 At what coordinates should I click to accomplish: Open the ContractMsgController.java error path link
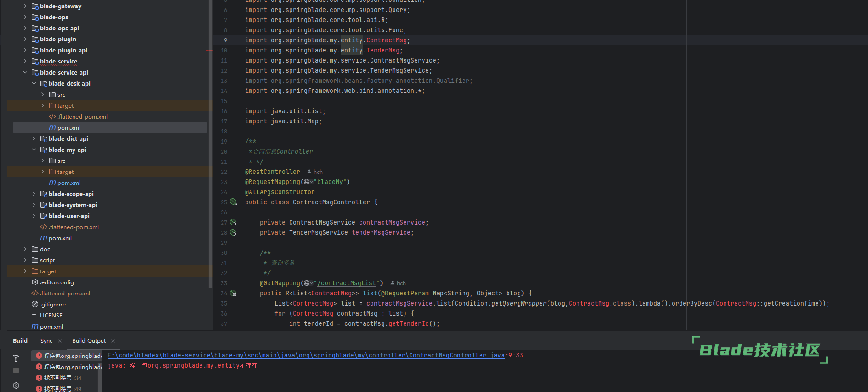tap(306, 355)
